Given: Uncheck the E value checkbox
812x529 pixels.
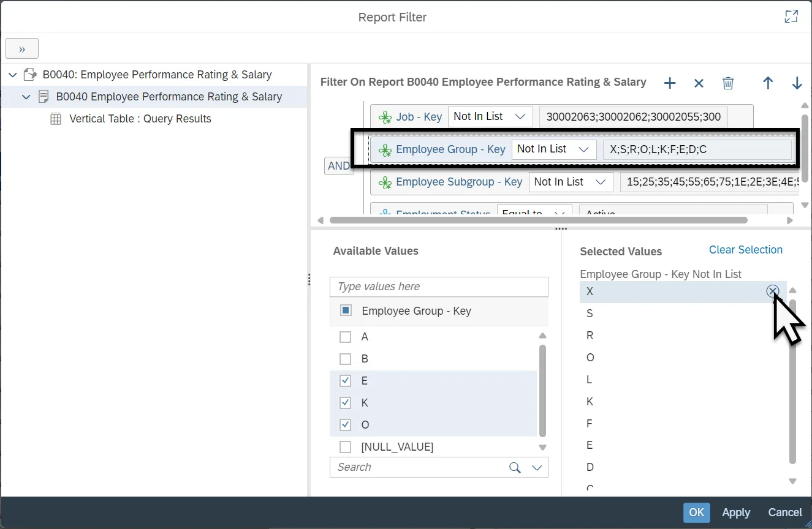Looking at the screenshot, I should click(x=346, y=381).
